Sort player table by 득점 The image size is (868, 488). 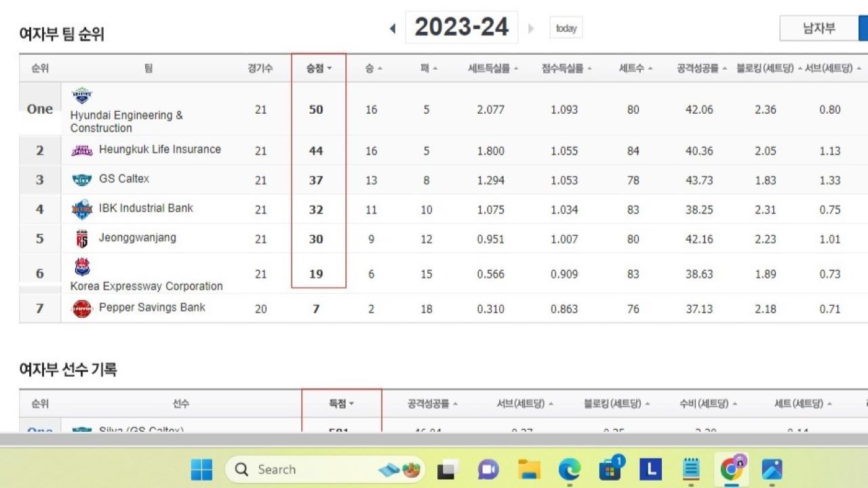pos(341,403)
